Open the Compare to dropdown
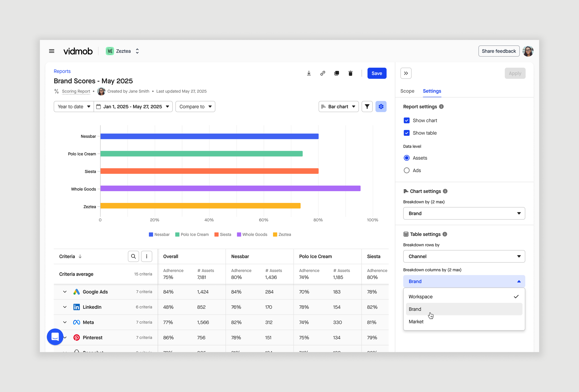579x392 pixels. [x=195, y=106]
